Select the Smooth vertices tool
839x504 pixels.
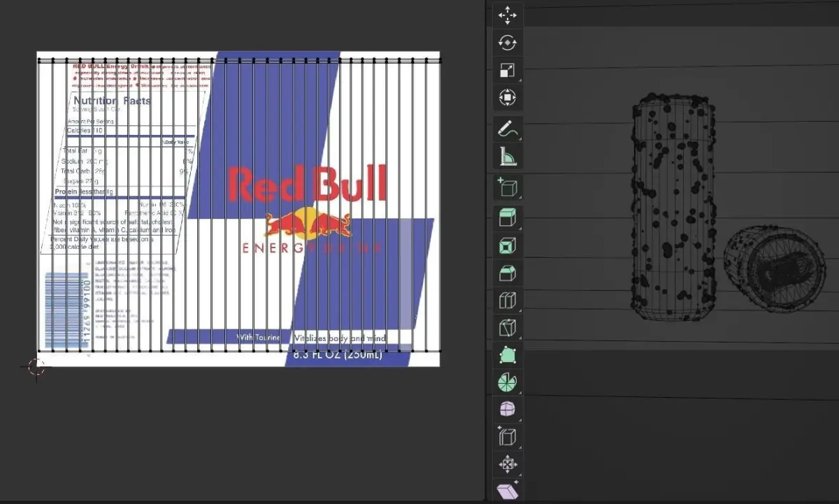pyautogui.click(x=507, y=410)
